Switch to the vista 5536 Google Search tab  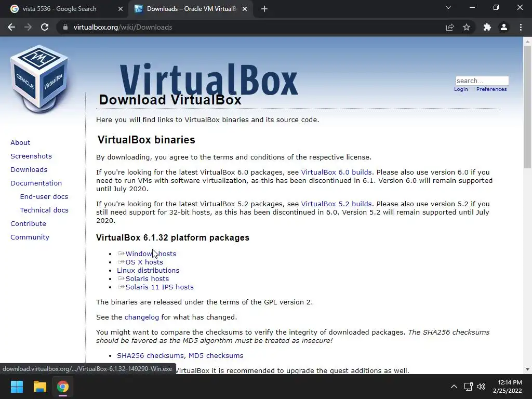(59, 9)
